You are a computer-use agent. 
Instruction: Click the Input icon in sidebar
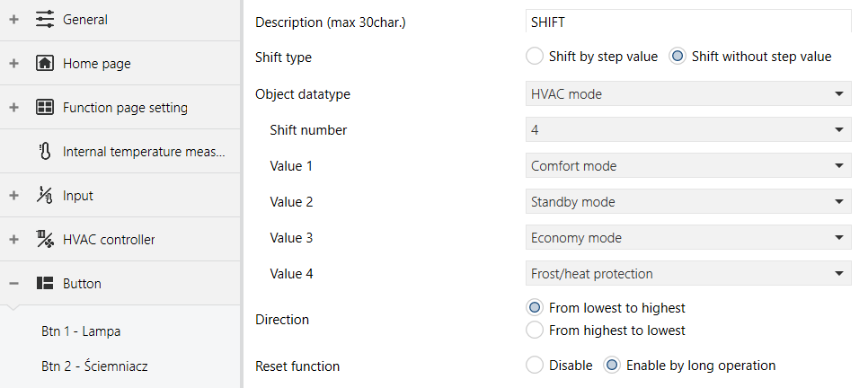pyautogui.click(x=45, y=196)
